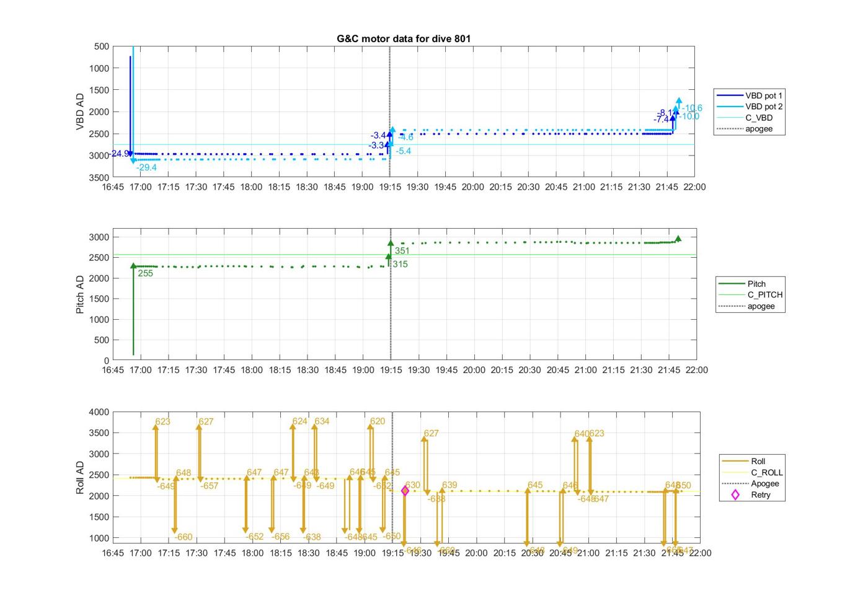Click the '-24.9' annotation in the VBD plot
Image resolution: width=868 pixels, height=611 pixels.
point(120,154)
